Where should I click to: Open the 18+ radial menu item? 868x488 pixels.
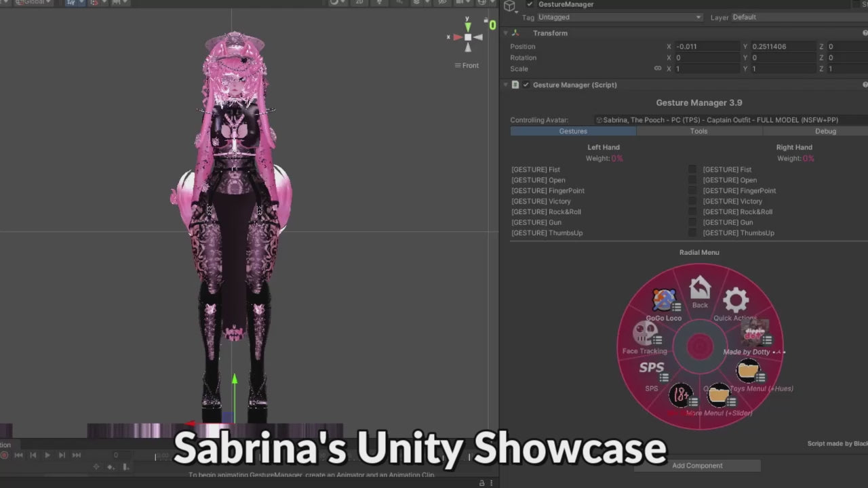(x=681, y=395)
